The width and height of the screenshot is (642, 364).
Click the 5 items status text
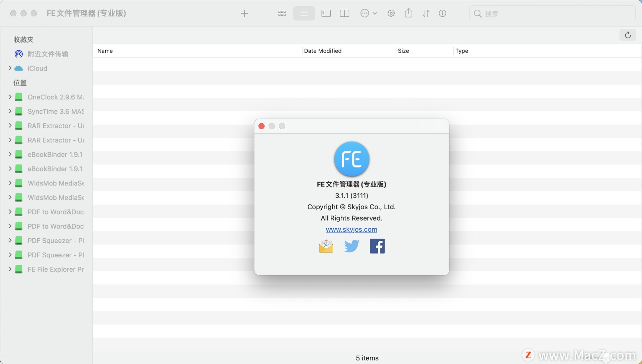[x=367, y=358]
